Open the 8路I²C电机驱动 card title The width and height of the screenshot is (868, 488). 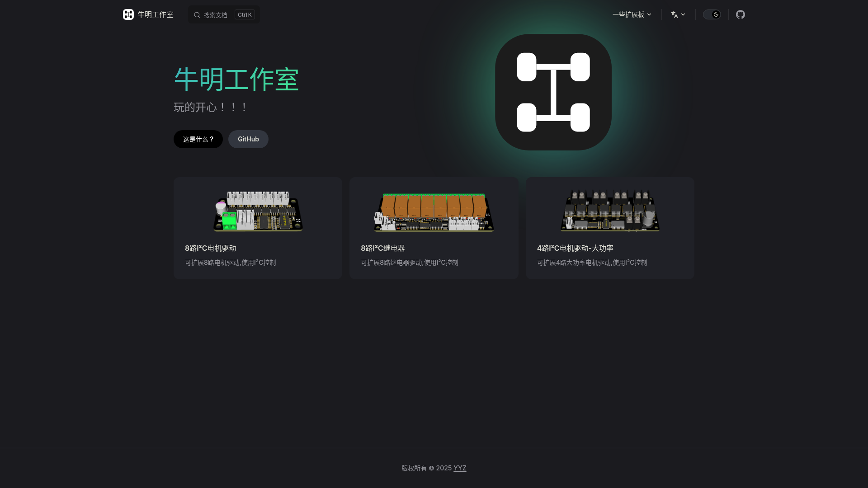coord(211,248)
